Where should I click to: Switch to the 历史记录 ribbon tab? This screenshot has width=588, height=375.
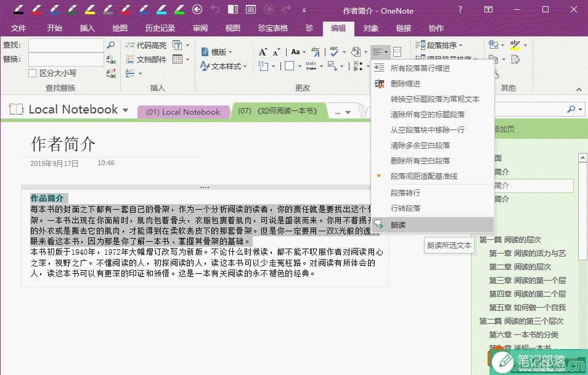point(160,28)
